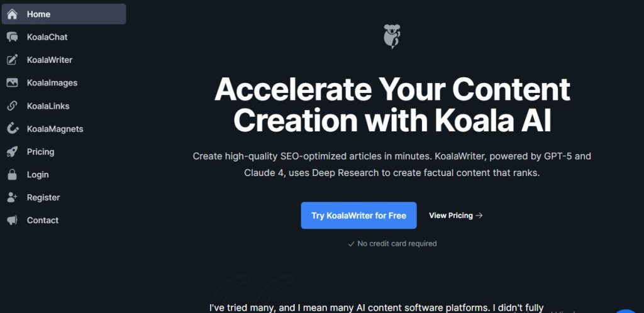
Task: Click the Register user-plus icon
Action: (13, 197)
